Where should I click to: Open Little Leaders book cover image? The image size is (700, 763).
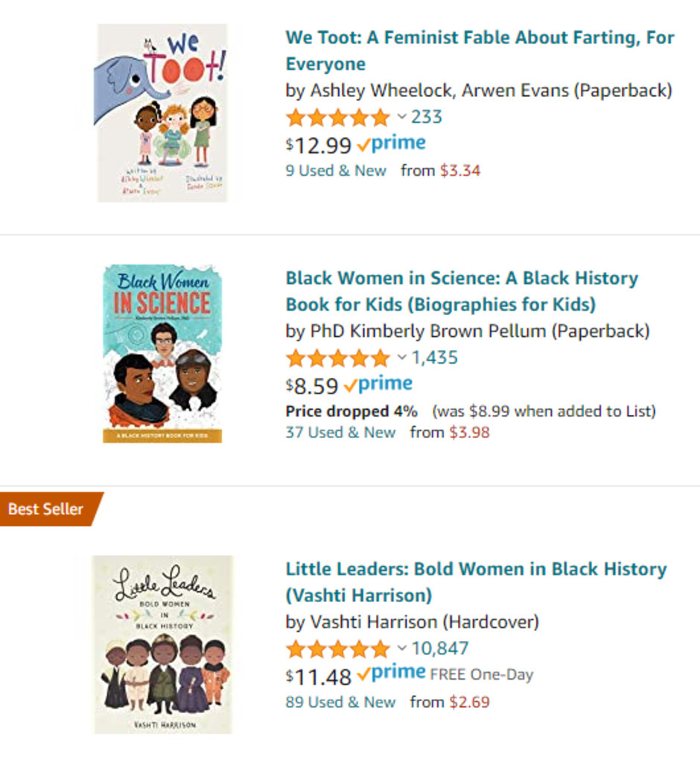162,644
